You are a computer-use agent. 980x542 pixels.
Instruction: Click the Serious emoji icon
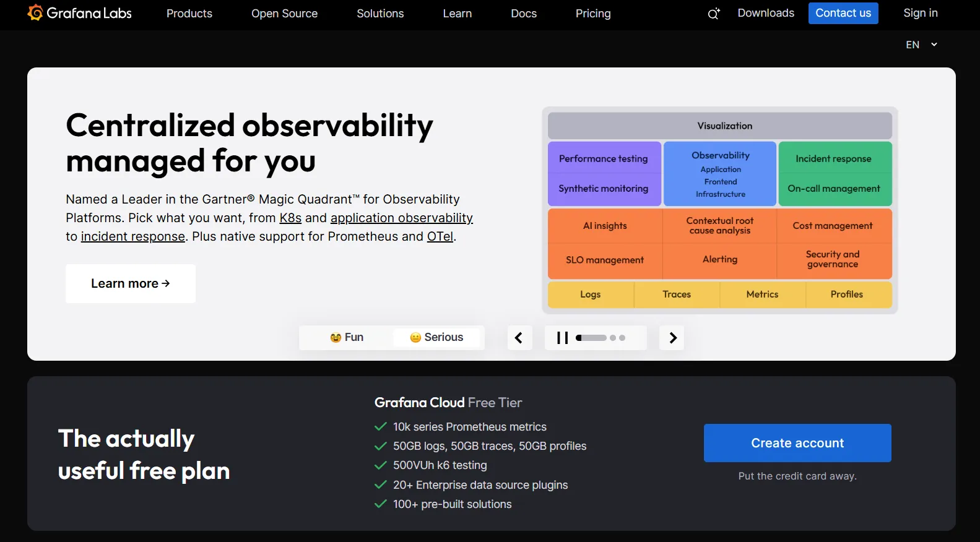point(415,338)
